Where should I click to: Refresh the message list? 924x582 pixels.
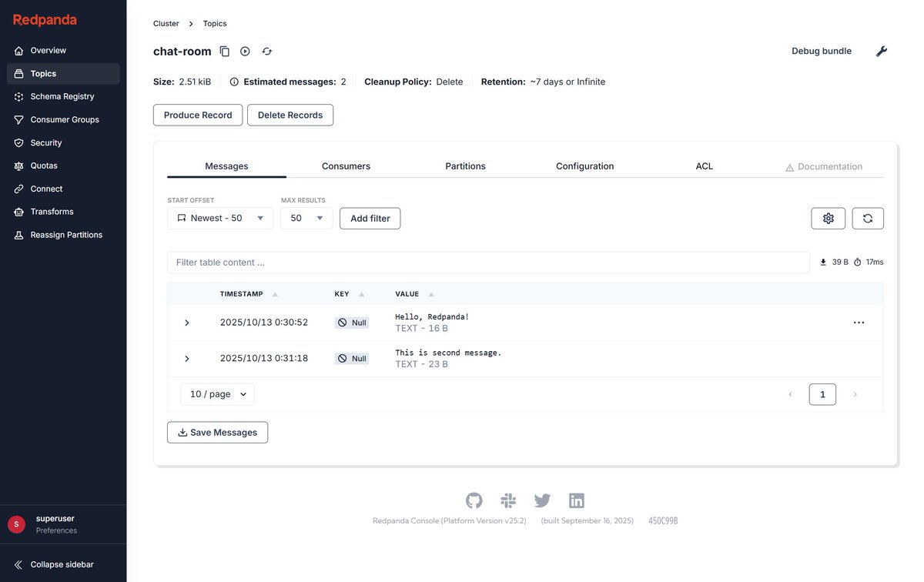point(868,219)
